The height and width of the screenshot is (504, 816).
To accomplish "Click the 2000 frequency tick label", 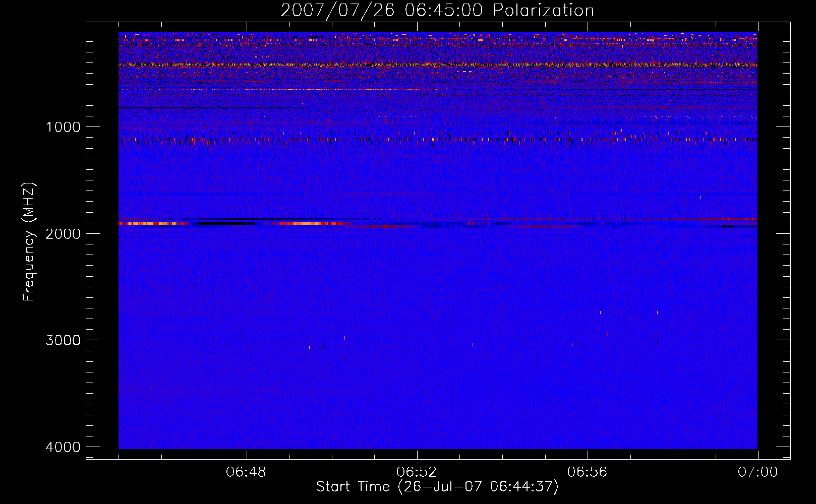I will pyautogui.click(x=63, y=233).
